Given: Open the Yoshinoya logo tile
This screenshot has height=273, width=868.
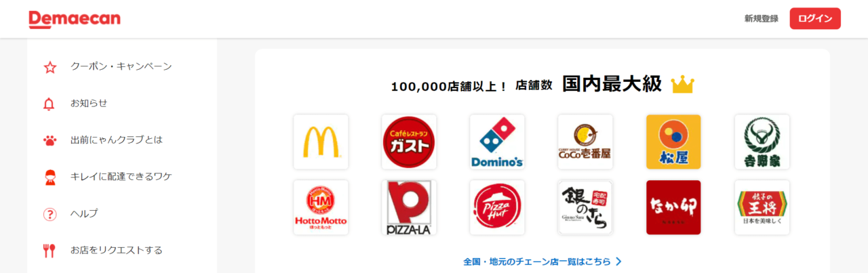Looking at the screenshot, I should (762, 142).
